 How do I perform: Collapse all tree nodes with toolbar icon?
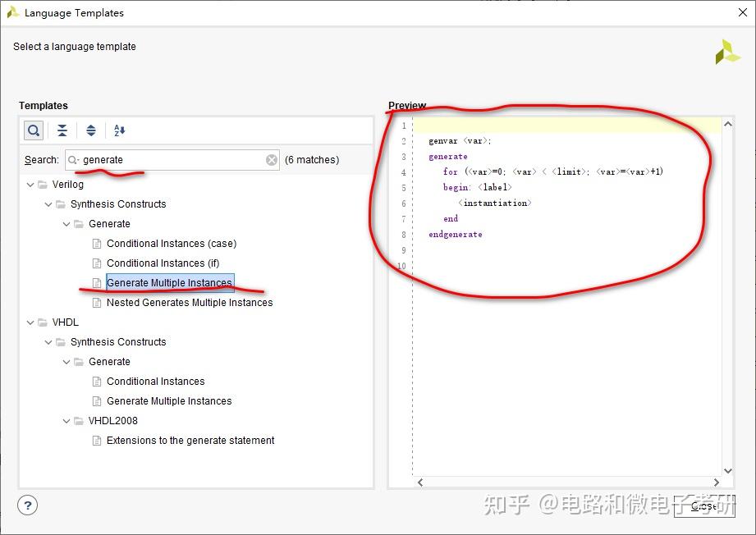pos(62,130)
